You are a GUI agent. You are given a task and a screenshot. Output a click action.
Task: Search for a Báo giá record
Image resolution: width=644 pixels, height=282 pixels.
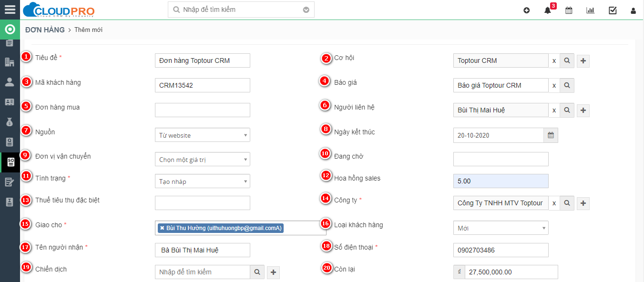(567, 85)
